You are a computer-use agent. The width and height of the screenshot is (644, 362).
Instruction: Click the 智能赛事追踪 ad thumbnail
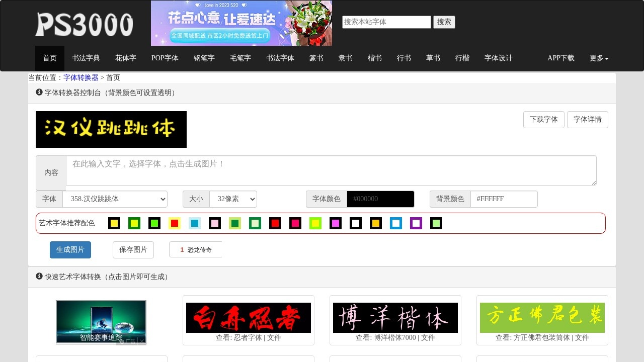click(101, 322)
